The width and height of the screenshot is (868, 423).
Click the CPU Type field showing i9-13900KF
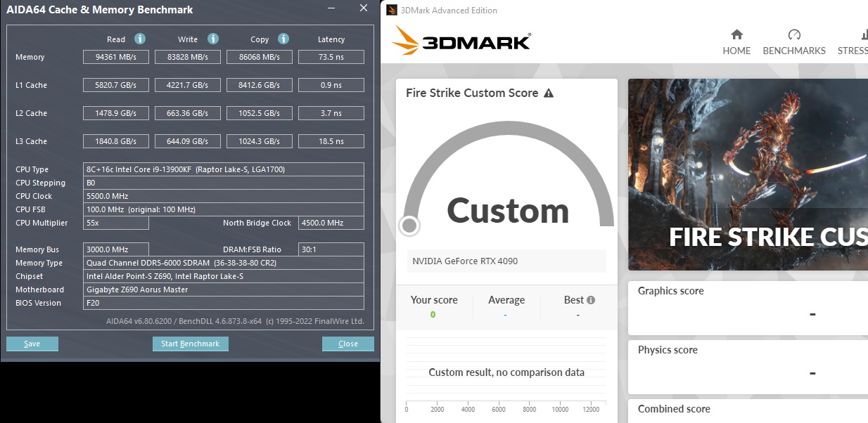point(224,169)
